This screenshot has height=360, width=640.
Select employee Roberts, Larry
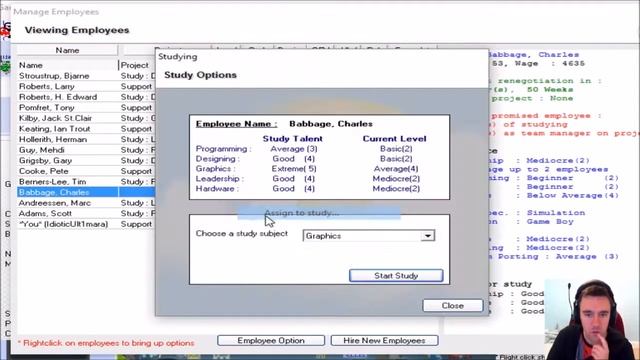(47, 87)
